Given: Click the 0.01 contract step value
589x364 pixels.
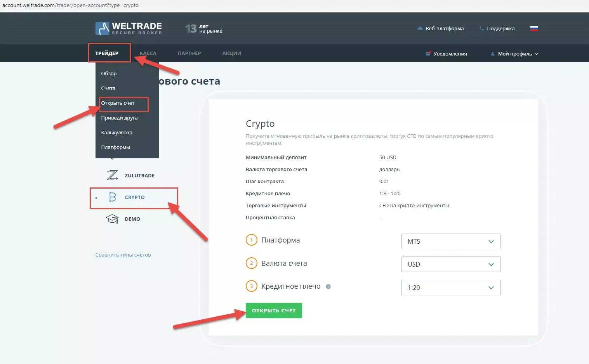Looking at the screenshot, I should point(384,181).
